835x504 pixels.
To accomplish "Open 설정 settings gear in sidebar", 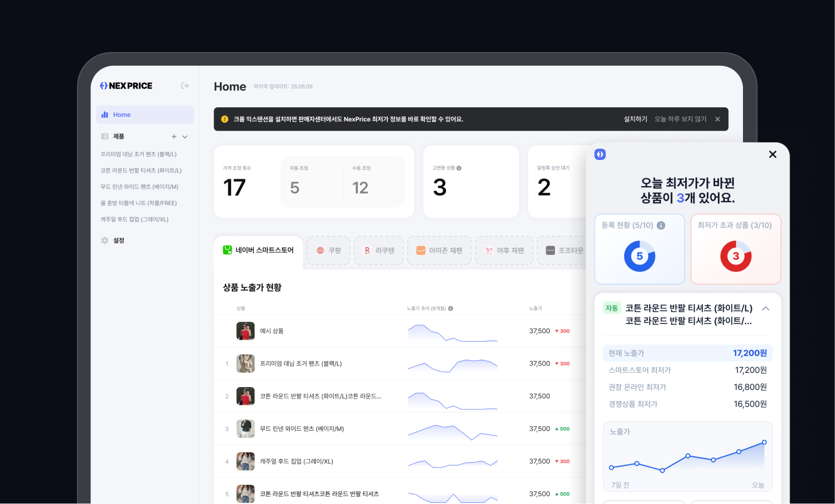I will (105, 241).
